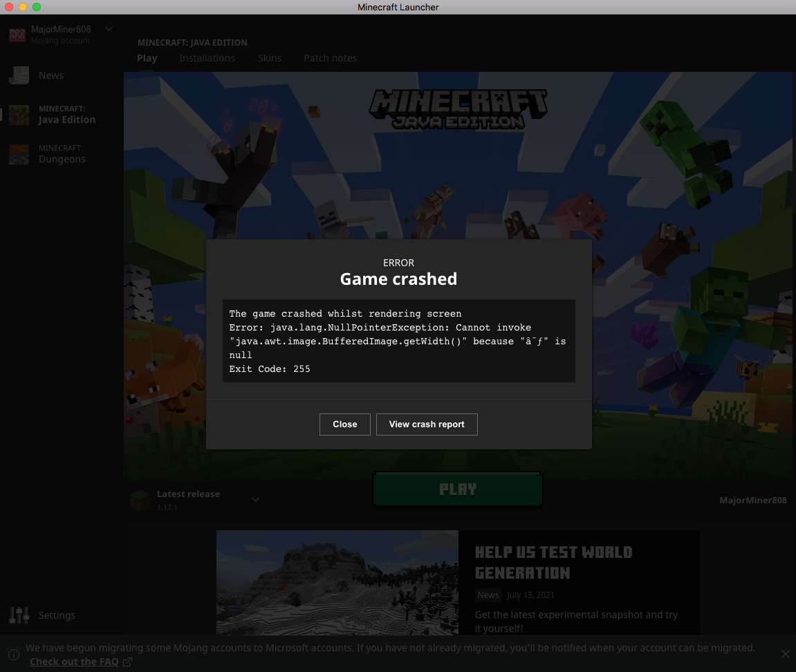Open Help Us Test World Generation headline
This screenshot has height=672, width=796.
pos(553,562)
